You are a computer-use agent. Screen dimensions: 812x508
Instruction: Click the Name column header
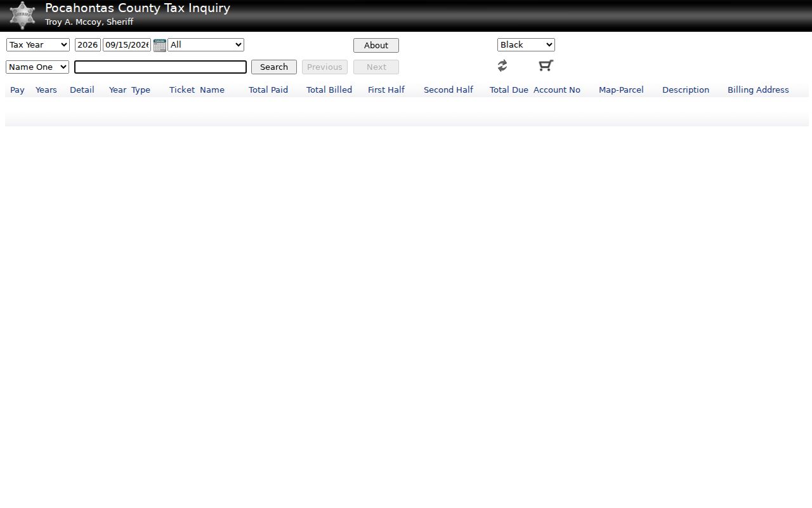coord(212,90)
